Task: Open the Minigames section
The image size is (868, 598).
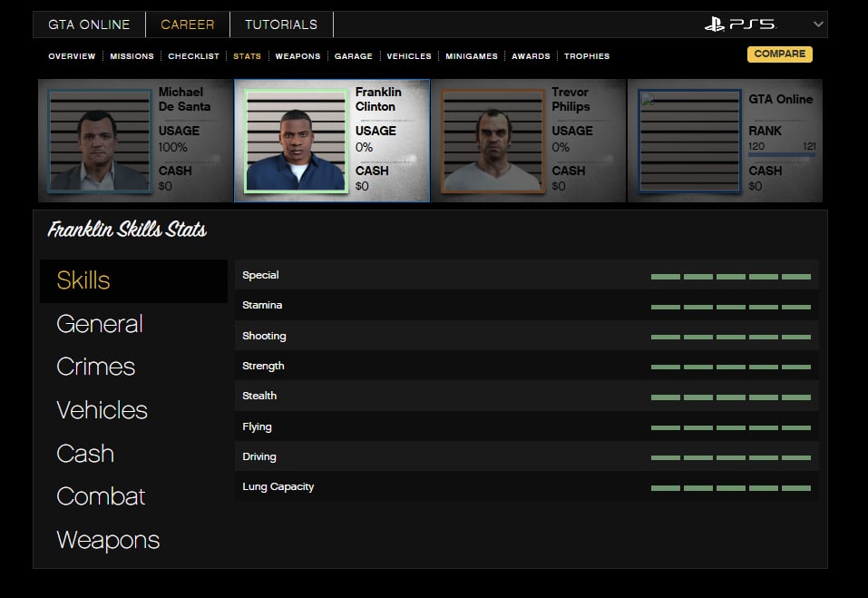Action: click(x=472, y=56)
